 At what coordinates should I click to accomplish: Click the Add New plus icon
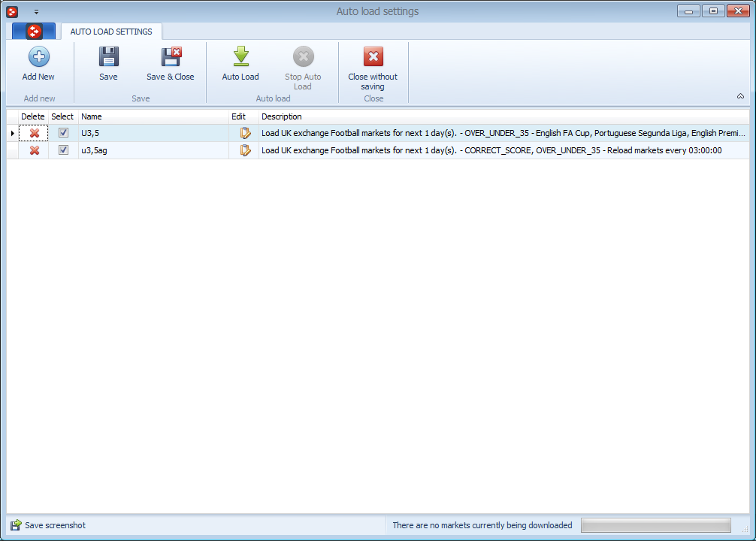point(38,57)
